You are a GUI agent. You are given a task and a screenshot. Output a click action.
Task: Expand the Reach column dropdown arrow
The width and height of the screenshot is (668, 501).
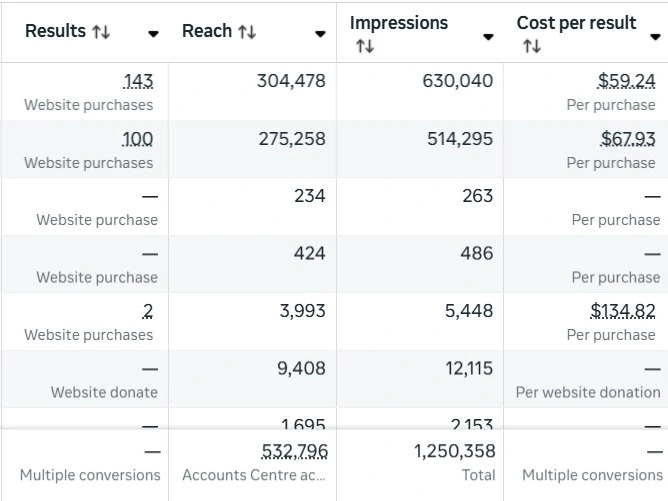pos(320,33)
